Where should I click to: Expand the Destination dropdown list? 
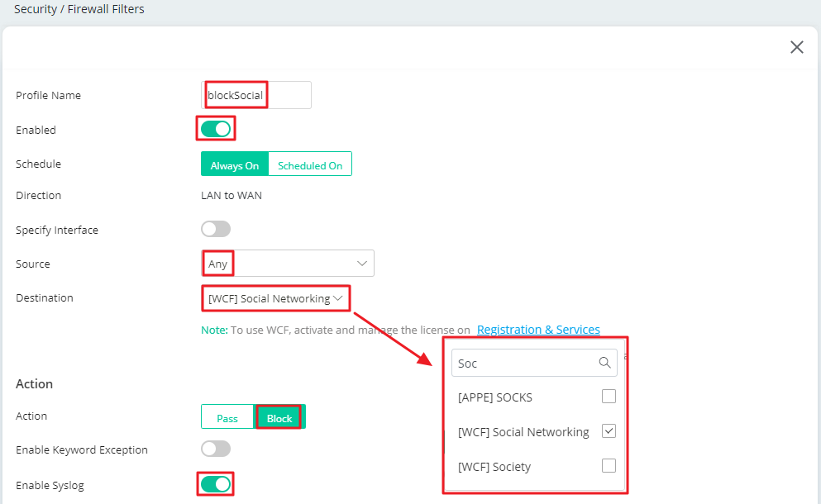[x=269, y=298]
